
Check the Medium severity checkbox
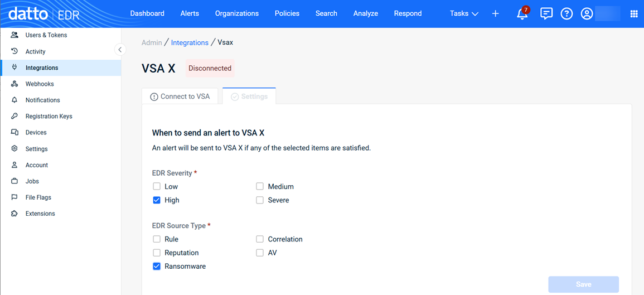(x=260, y=186)
